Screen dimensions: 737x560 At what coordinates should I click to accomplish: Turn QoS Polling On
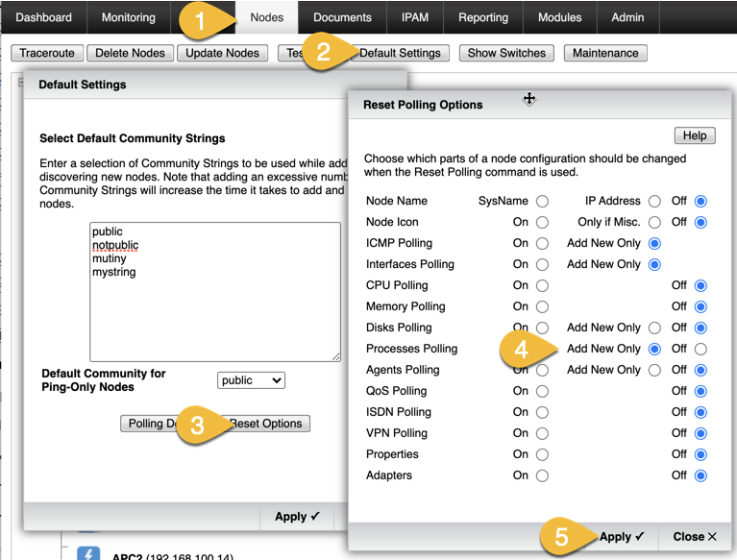click(x=542, y=391)
